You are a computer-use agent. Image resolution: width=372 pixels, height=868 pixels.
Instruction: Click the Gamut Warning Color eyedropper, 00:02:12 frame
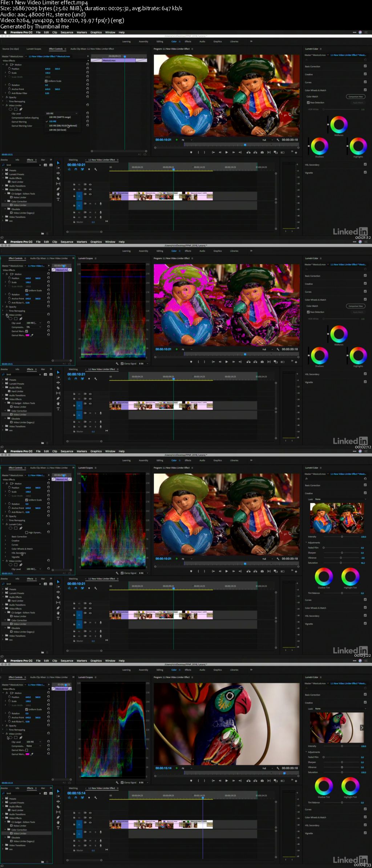coord(32,335)
